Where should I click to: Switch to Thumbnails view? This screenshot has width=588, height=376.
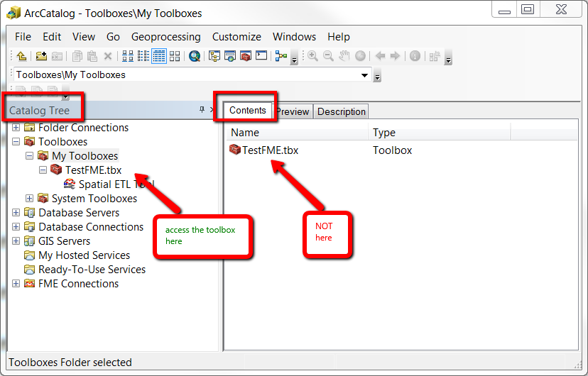point(175,56)
